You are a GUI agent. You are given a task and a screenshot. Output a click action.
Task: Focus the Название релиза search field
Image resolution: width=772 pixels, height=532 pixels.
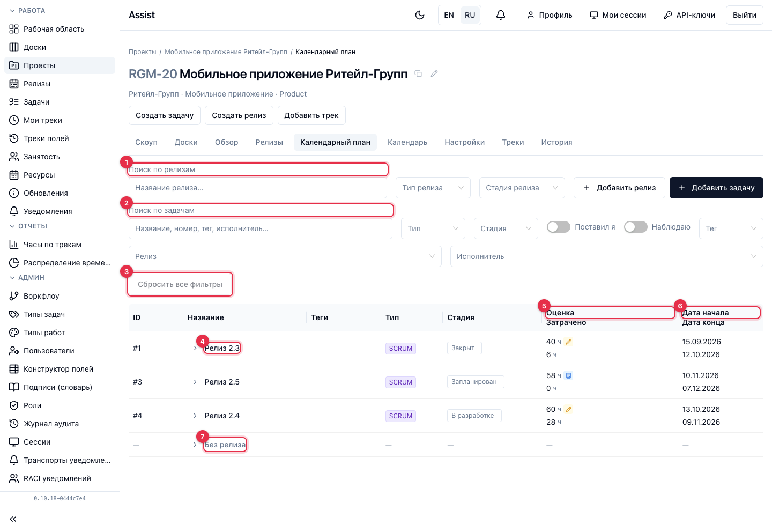pyautogui.click(x=258, y=188)
